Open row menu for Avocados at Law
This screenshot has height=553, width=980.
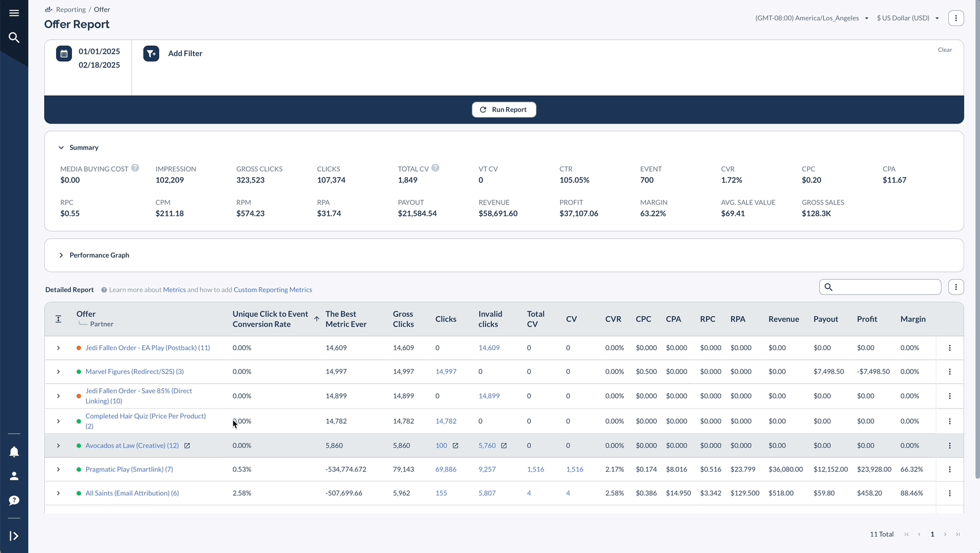tap(950, 446)
